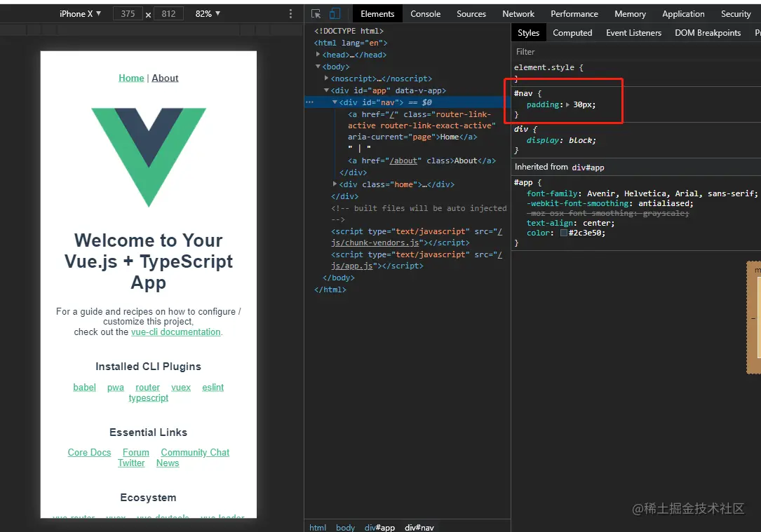Image resolution: width=761 pixels, height=532 pixels.
Task: Open the DOM Breakpoints sub-tab
Action: tap(707, 33)
